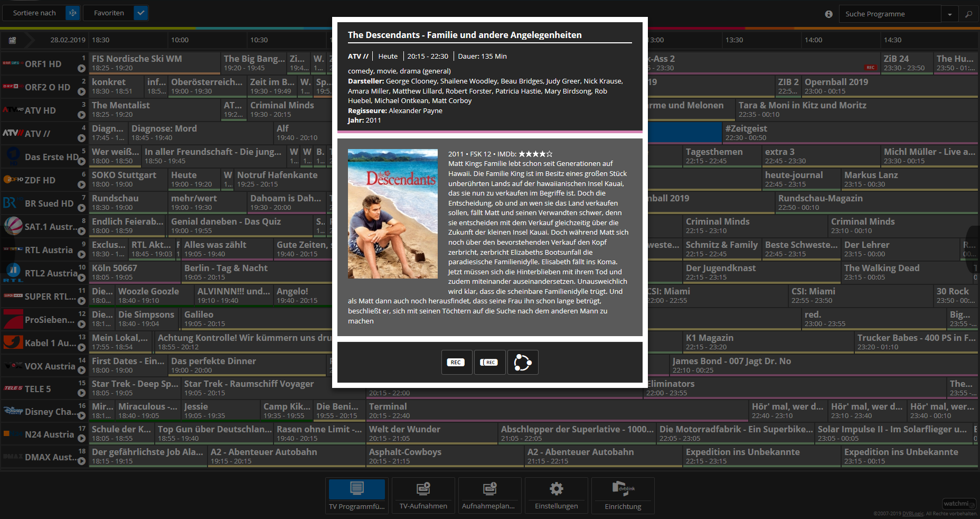Play the Das Erste HD channel
This screenshot has height=519, width=980.
click(x=81, y=161)
